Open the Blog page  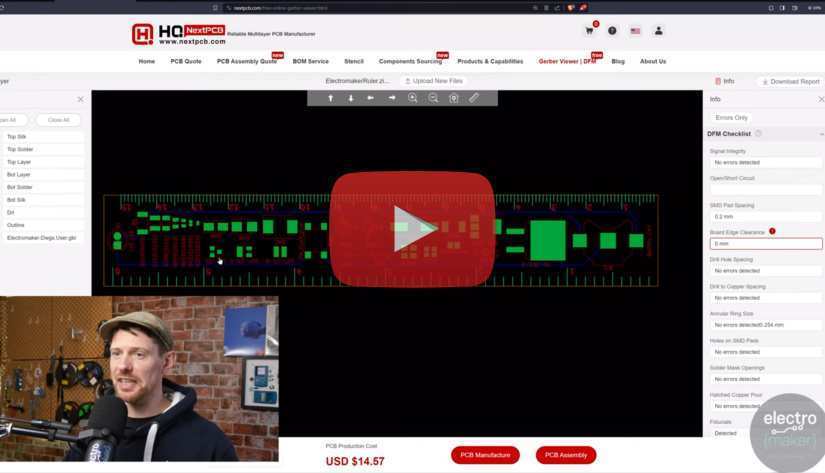point(618,62)
